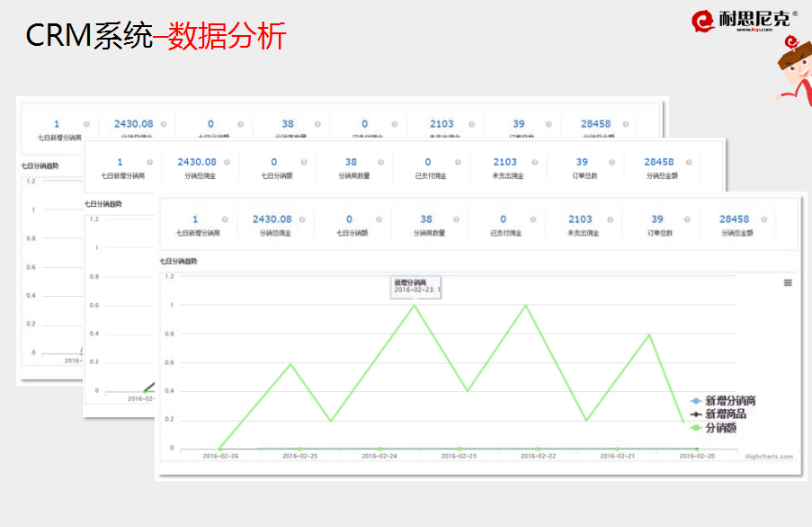Click info icon next to 38 in front dashboard
This screenshot has height=527, width=812.
coord(456,219)
